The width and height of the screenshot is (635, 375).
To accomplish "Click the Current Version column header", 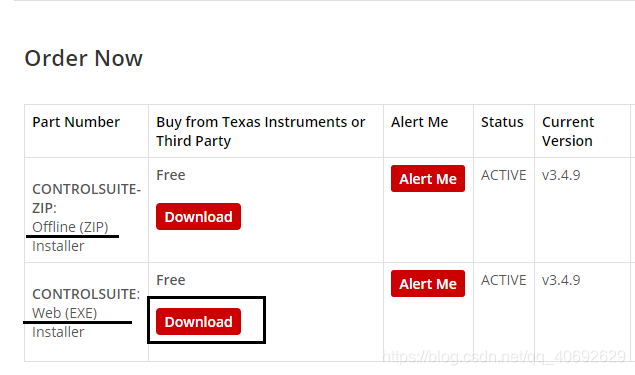I will pyautogui.click(x=568, y=131).
